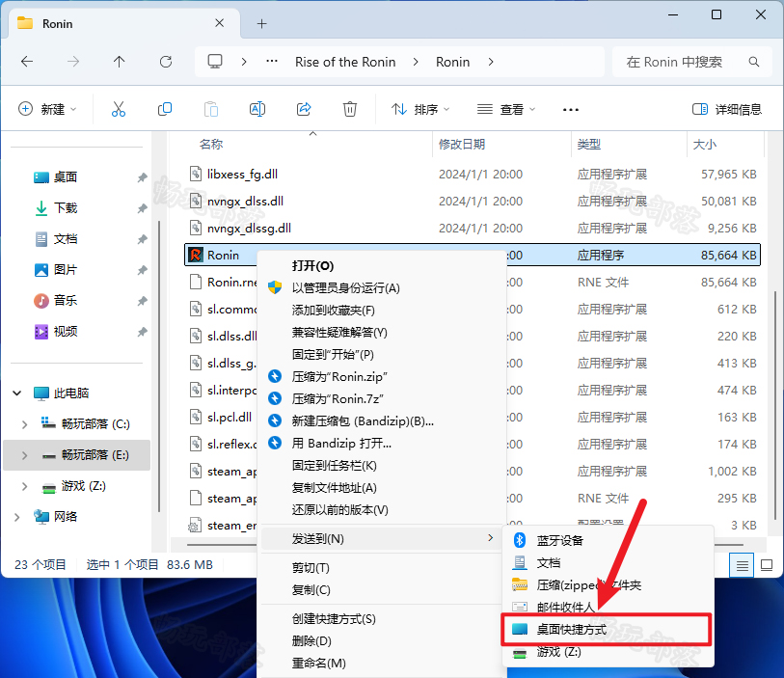
Task: Switch to details list view icon
Action: (x=742, y=565)
